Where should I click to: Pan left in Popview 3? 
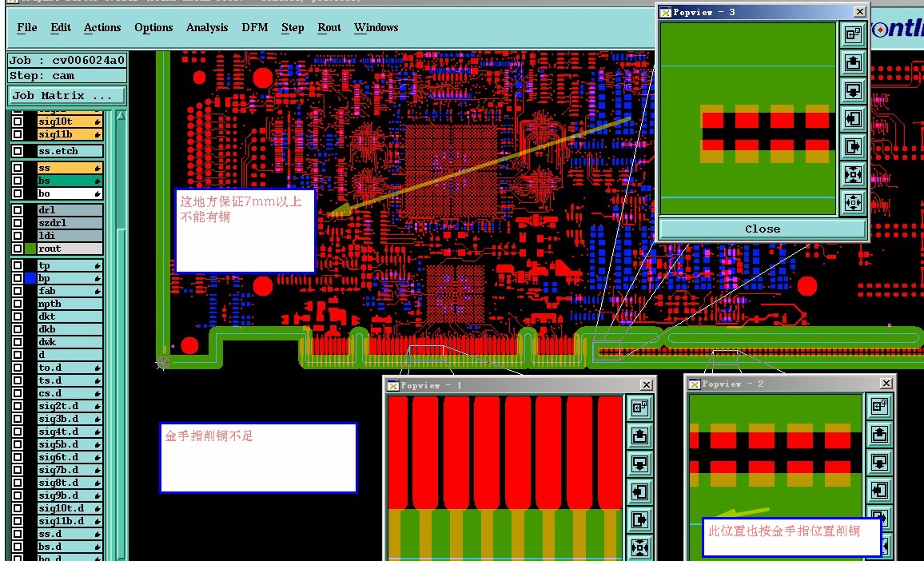[x=853, y=118]
